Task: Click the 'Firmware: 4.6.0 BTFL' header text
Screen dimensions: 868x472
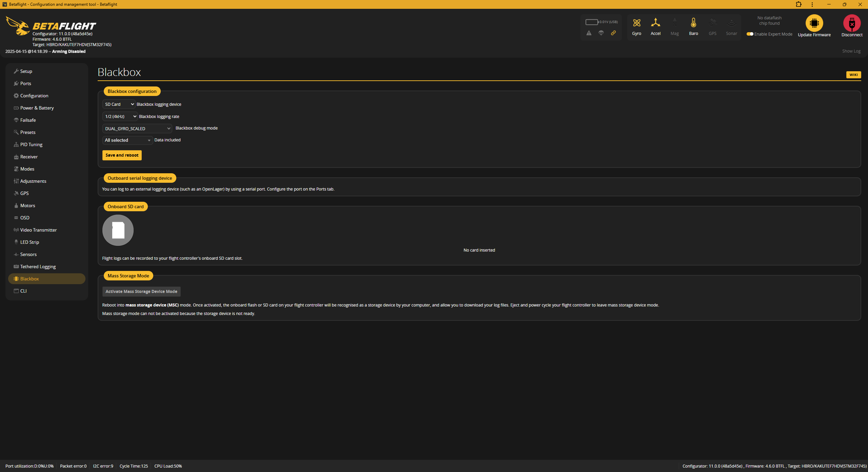Action: (52, 39)
